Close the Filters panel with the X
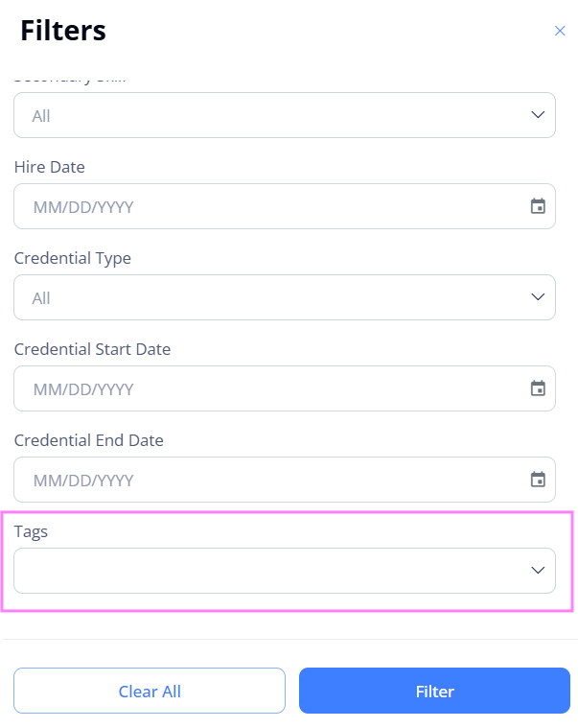The height and width of the screenshot is (728, 578). pos(560,31)
